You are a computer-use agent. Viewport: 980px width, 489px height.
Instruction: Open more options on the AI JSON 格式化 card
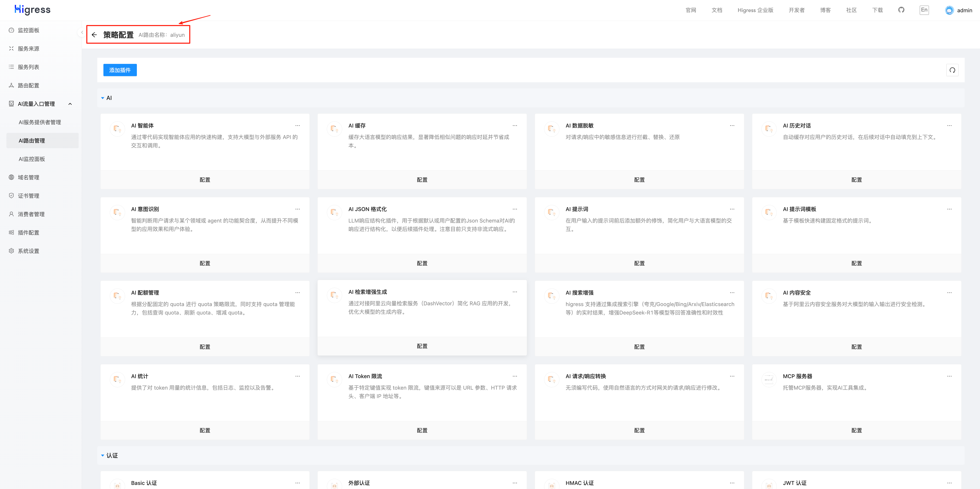[515, 209]
